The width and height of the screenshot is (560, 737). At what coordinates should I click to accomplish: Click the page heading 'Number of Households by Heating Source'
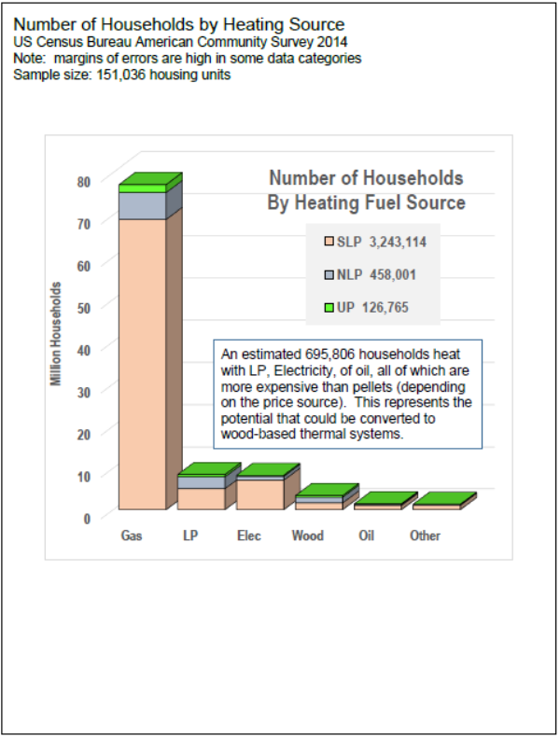point(179,24)
